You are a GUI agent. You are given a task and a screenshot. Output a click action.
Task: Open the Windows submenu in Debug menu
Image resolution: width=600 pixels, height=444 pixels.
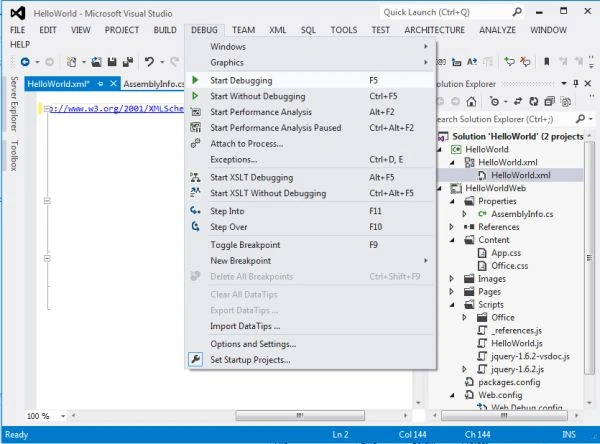[311, 46]
